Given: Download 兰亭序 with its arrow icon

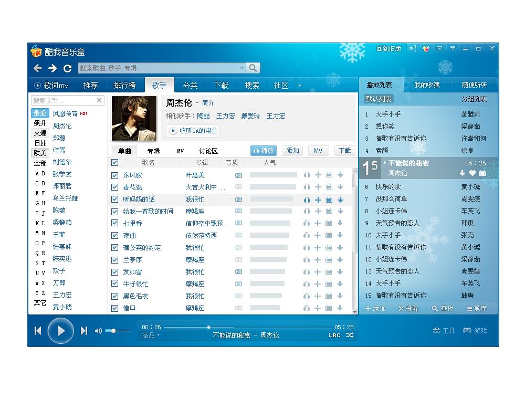Looking at the screenshot, I should [x=340, y=259].
